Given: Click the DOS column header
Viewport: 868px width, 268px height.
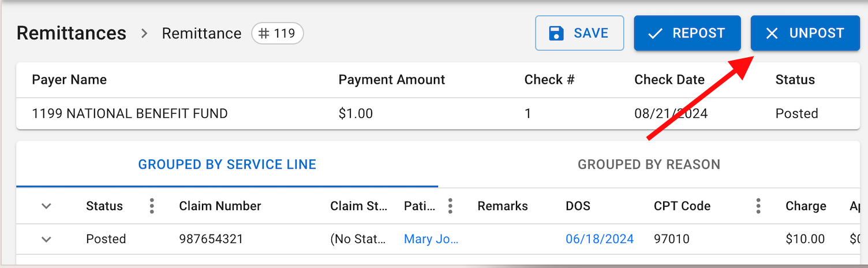Looking at the screenshot, I should tap(578, 206).
